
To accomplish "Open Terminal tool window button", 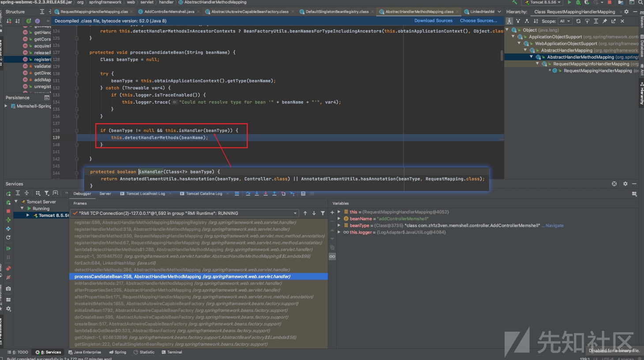I will click(x=172, y=352).
